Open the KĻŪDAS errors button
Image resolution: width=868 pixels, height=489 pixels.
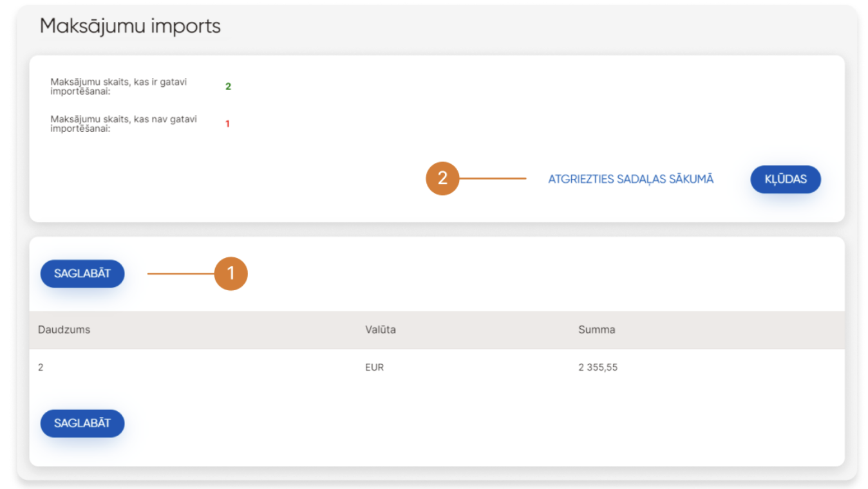(785, 180)
